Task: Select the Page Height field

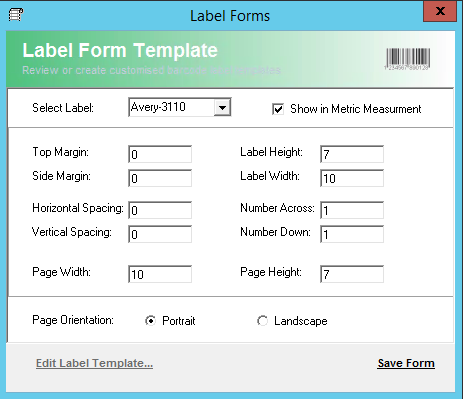Action: (x=352, y=274)
